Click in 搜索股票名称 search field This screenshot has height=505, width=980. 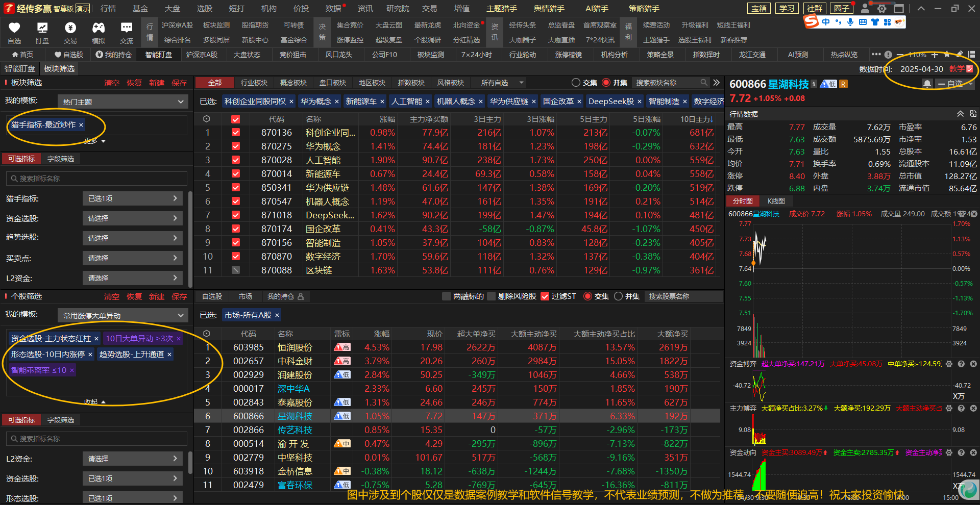pyautogui.click(x=684, y=296)
